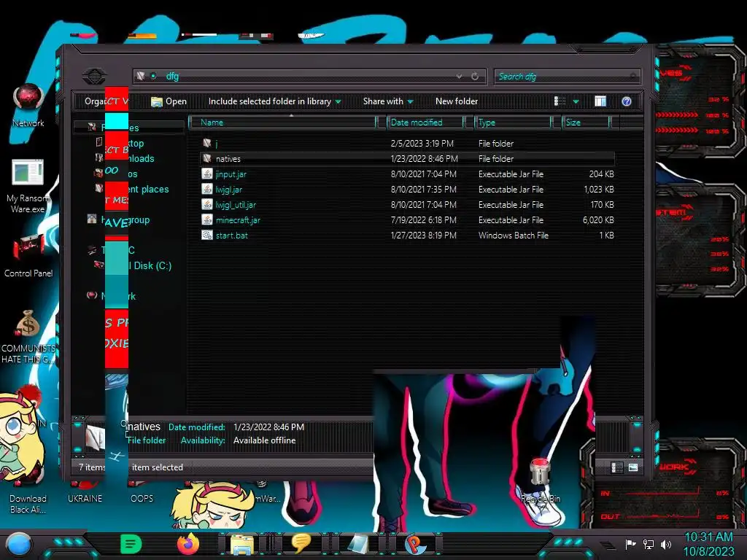Select the natives folder row
The image size is (747, 560).
coord(407,158)
